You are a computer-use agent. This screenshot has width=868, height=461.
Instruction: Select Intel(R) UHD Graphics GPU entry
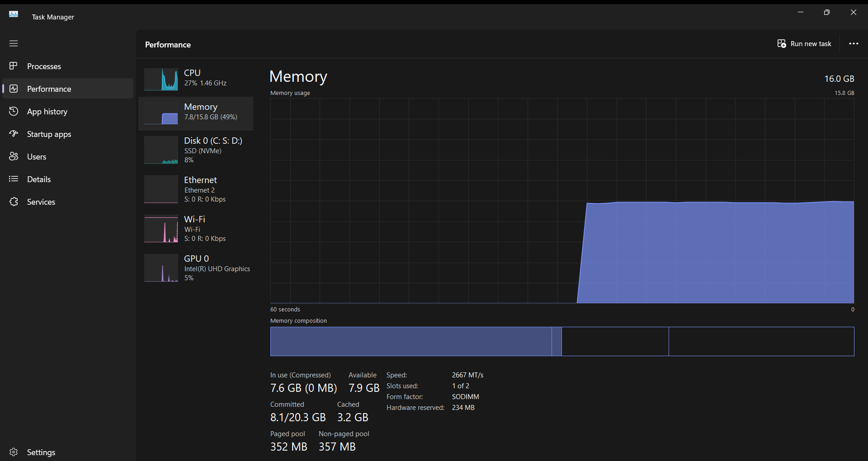[x=196, y=268]
